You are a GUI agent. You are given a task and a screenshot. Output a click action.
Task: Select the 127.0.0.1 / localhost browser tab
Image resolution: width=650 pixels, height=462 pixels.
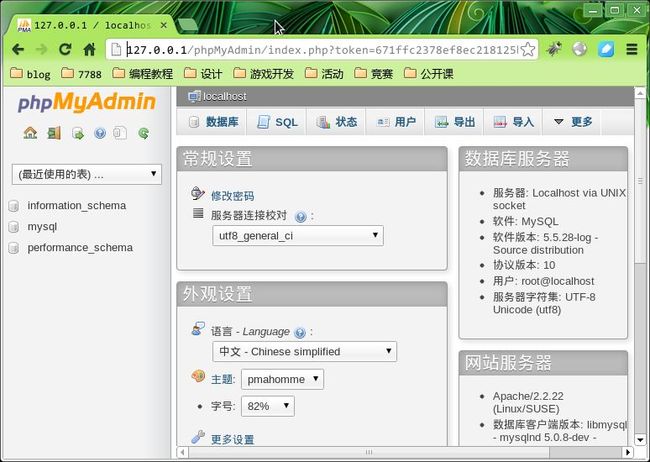tap(91, 25)
